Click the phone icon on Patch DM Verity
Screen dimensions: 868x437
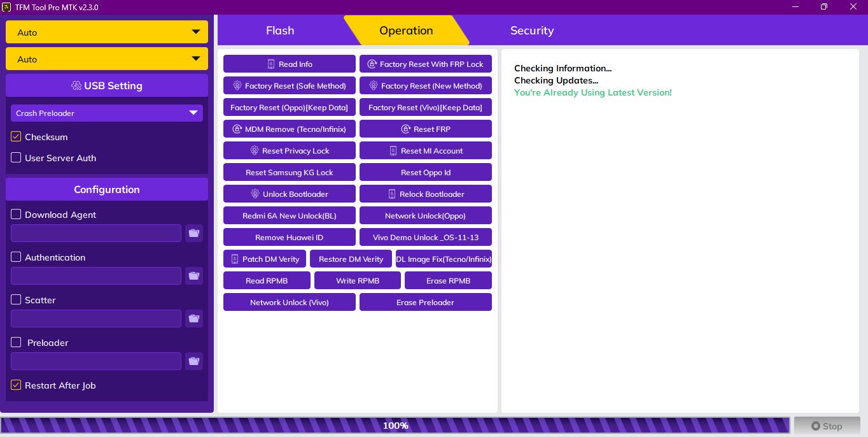235,259
